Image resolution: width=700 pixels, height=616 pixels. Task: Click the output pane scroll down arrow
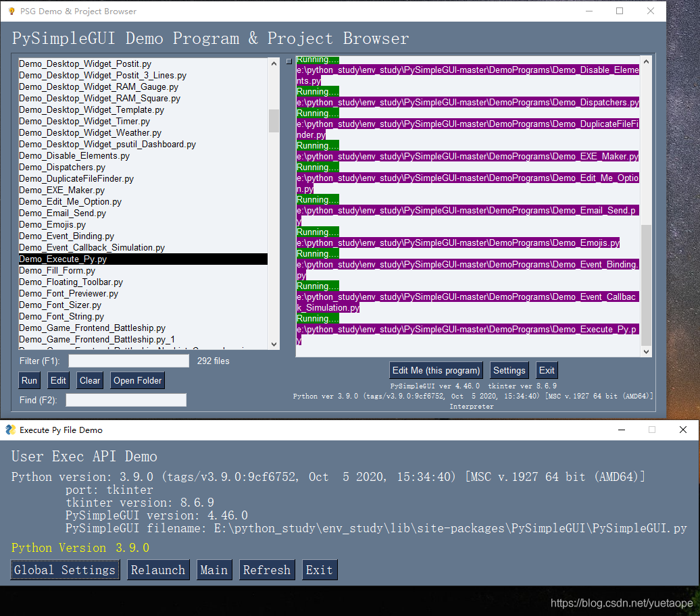(x=646, y=352)
